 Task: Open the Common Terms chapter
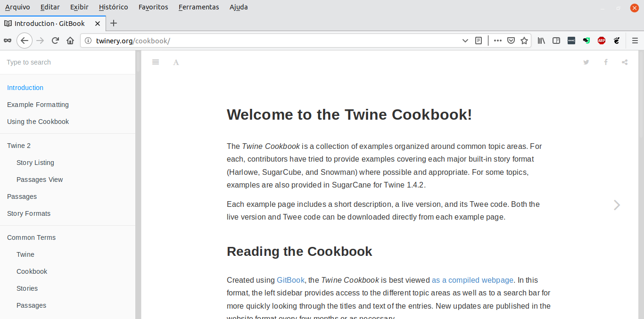[31, 237]
